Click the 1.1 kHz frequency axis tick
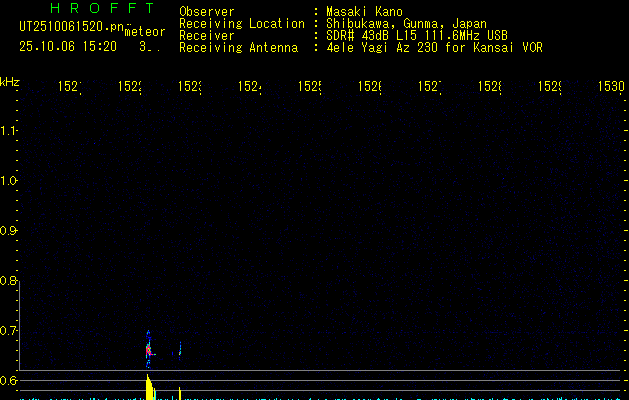This screenshot has height=400, width=629. [10, 131]
